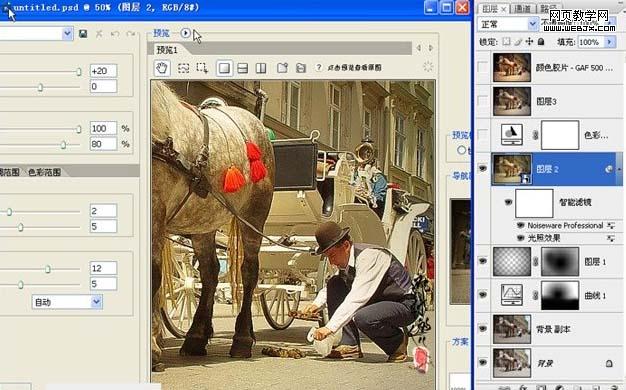Viewport: 626px width, 390px height.
Task: Show the 图层3 layer
Action: (x=483, y=101)
